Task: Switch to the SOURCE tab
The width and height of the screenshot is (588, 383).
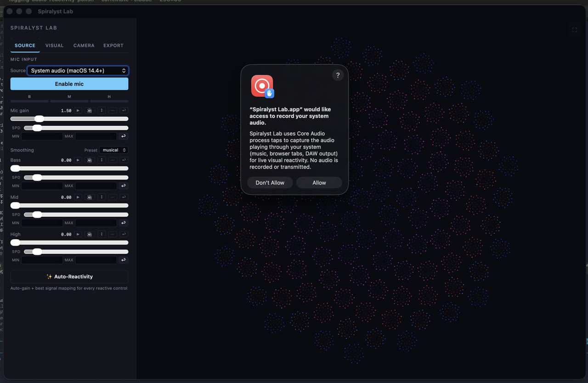Action: [25, 45]
